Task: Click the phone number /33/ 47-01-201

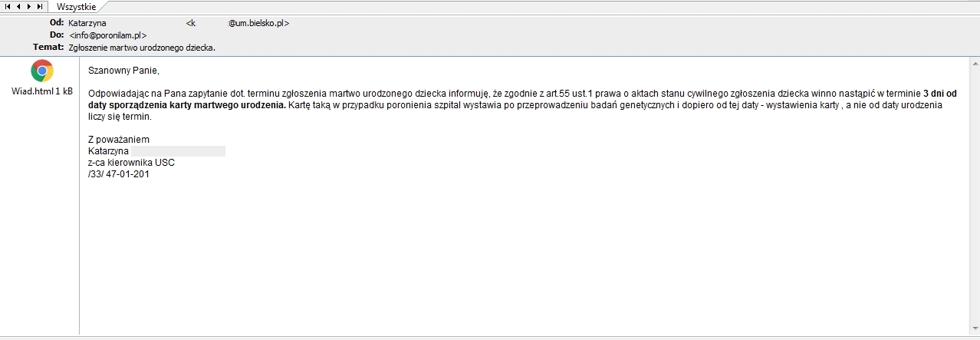Action: click(119, 174)
